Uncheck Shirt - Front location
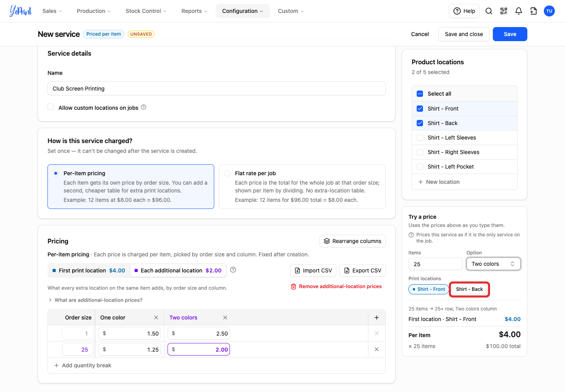 (x=420, y=109)
